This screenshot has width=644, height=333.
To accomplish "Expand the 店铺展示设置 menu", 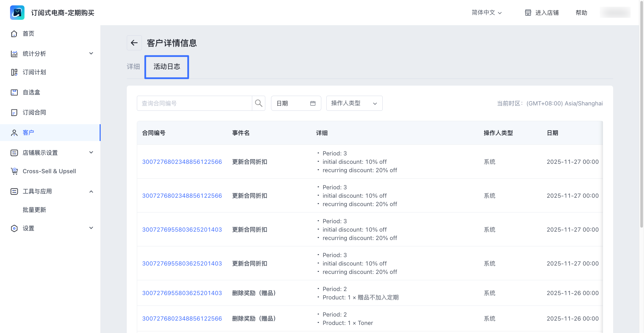I will coord(91,153).
